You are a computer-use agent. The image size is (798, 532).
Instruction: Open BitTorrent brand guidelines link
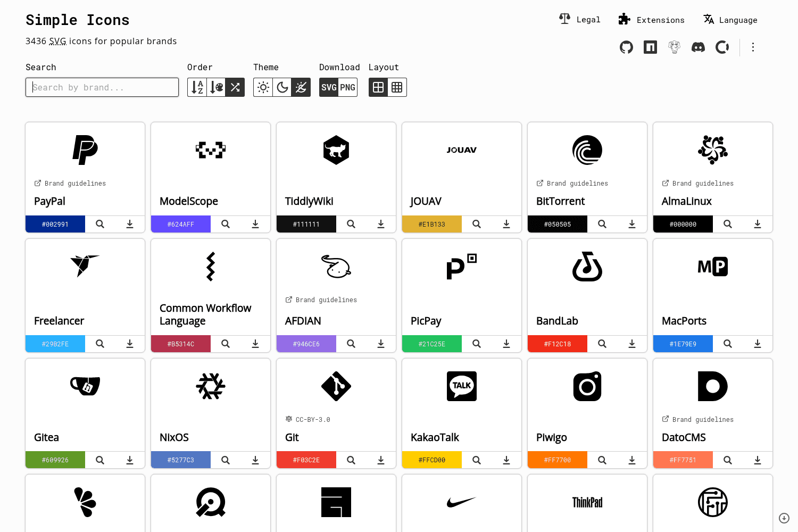pos(572,183)
